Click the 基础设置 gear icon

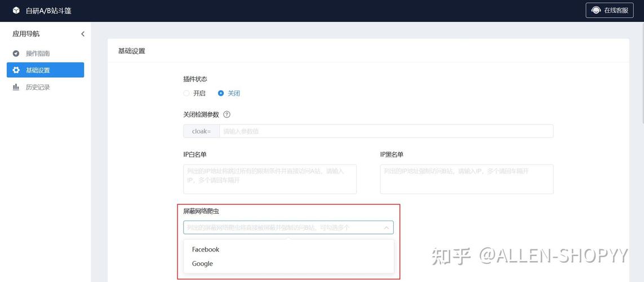pos(16,70)
